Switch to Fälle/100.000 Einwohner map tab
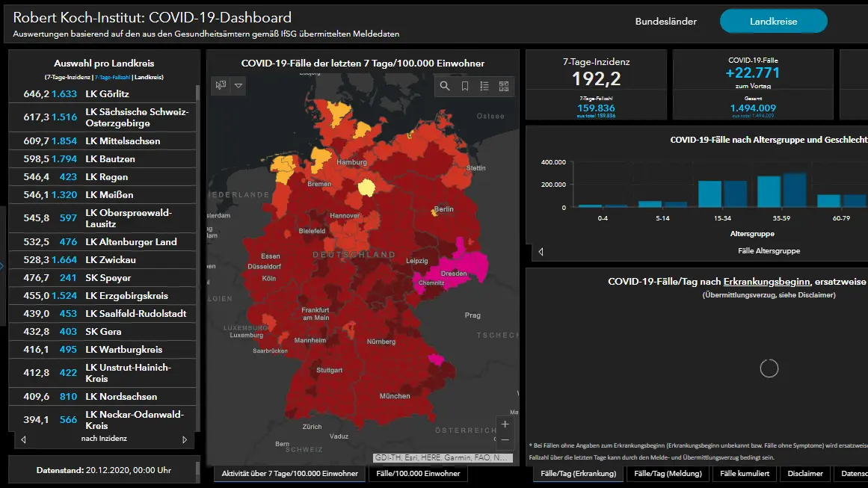Screen dimensions: 868x488 pos(418,473)
